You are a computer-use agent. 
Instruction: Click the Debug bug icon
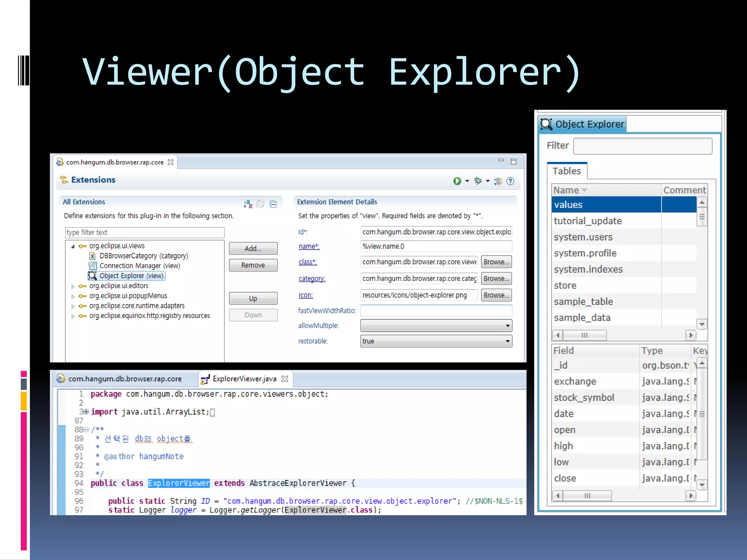pyautogui.click(x=478, y=181)
